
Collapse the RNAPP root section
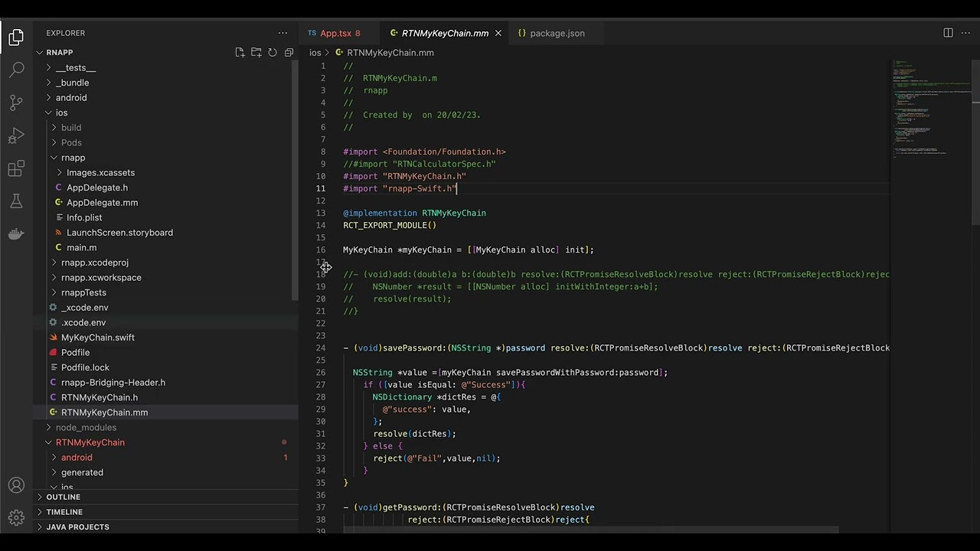tap(60, 52)
